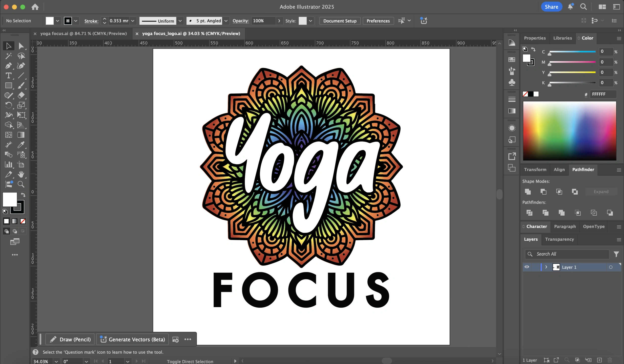Click the Unite shape mode icon
The width and height of the screenshot is (624, 364).
click(x=528, y=192)
